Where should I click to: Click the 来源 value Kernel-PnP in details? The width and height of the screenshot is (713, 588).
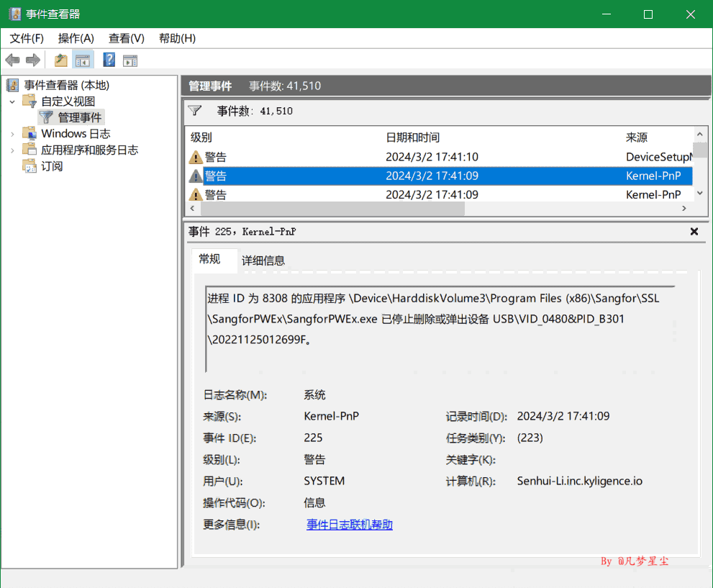coord(332,416)
